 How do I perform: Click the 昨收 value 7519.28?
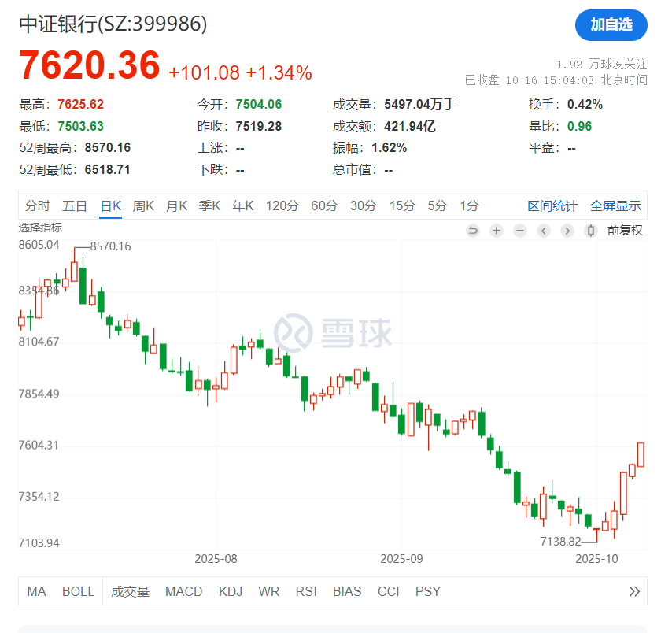tap(259, 126)
